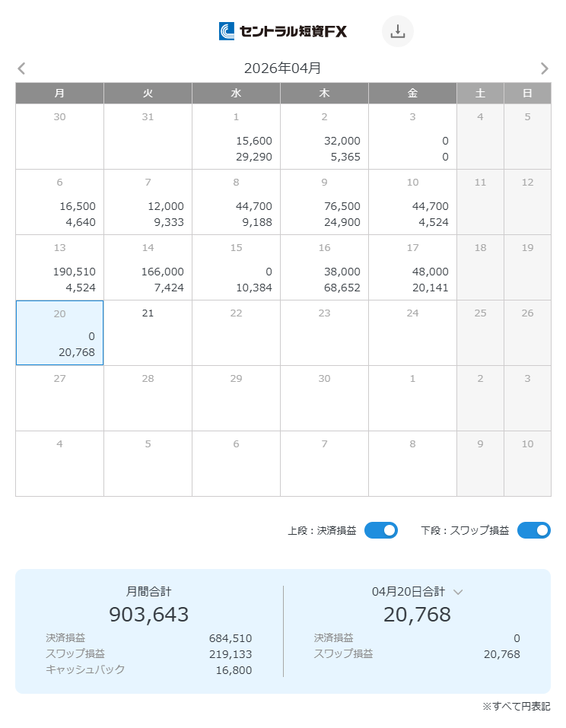
Task: Select April 2 calendar cell
Action: [x=325, y=137]
